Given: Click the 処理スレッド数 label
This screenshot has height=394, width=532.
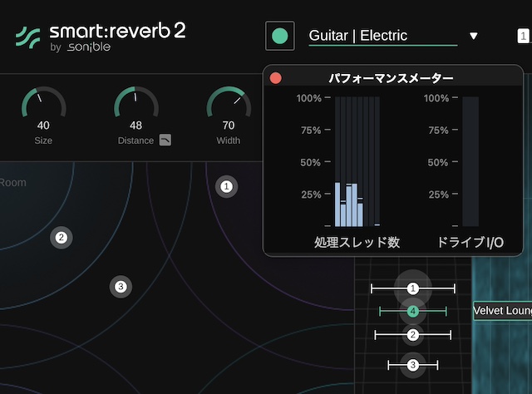Looking at the screenshot, I should (357, 242).
